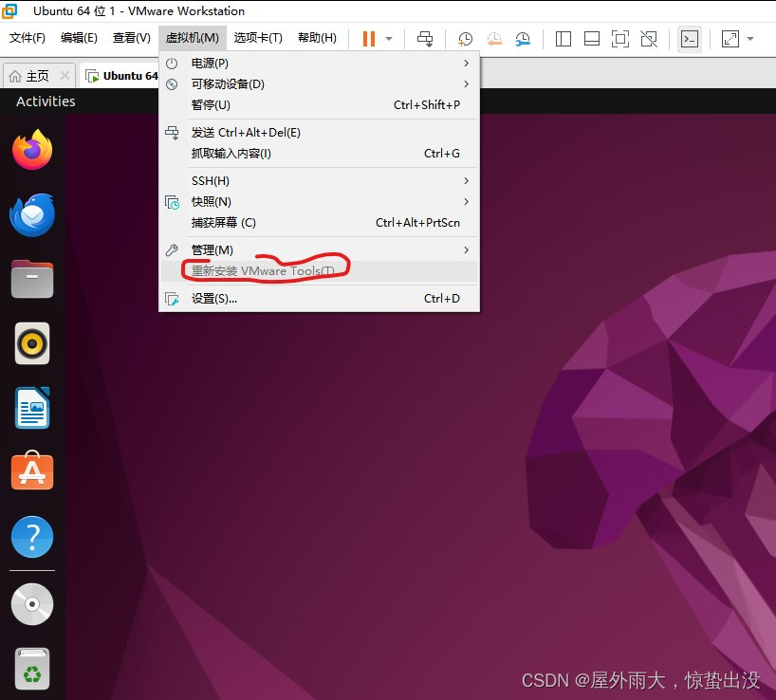776x700 pixels.
Task: Open the 帮助(H) menu
Action: pos(317,38)
